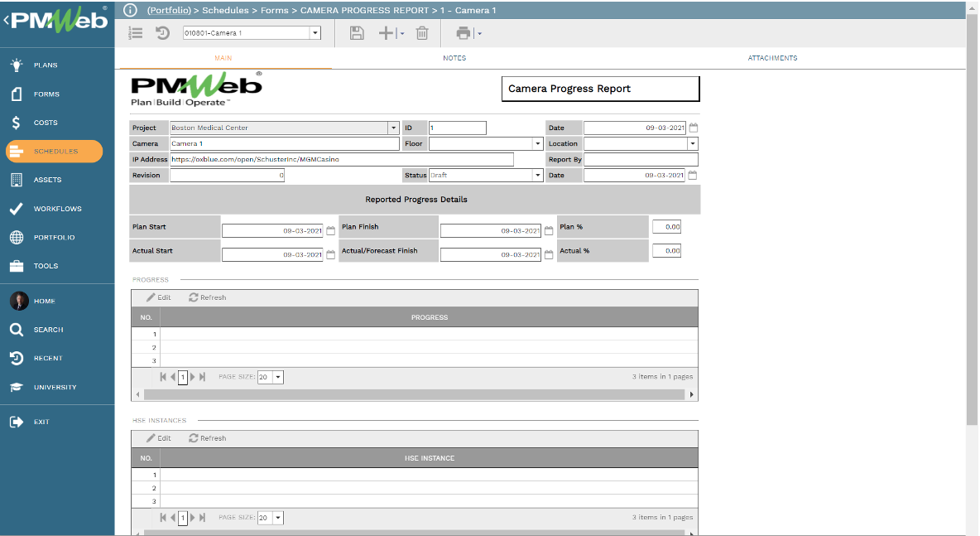This screenshot has width=980, height=536.
Task: Click the Camera name input field
Action: pyautogui.click(x=285, y=144)
